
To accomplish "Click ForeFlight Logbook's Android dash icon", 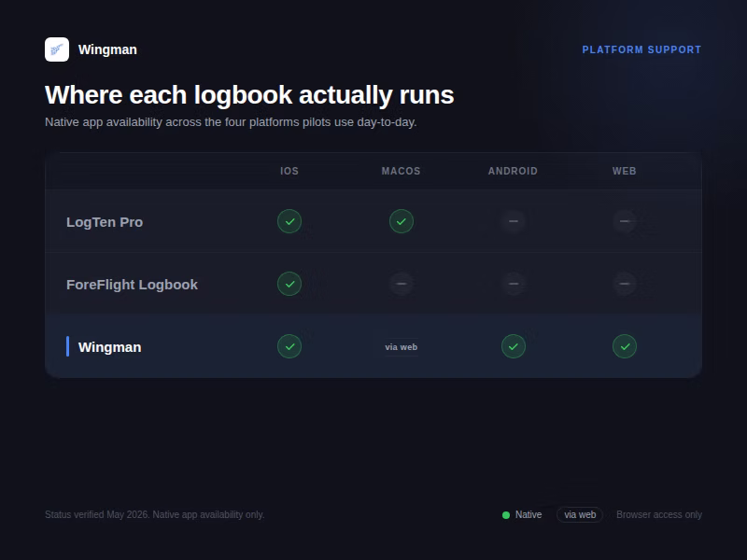I will pyautogui.click(x=513, y=284).
